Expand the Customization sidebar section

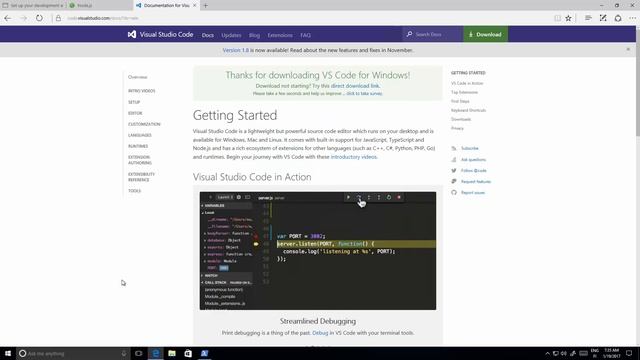[144, 124]
